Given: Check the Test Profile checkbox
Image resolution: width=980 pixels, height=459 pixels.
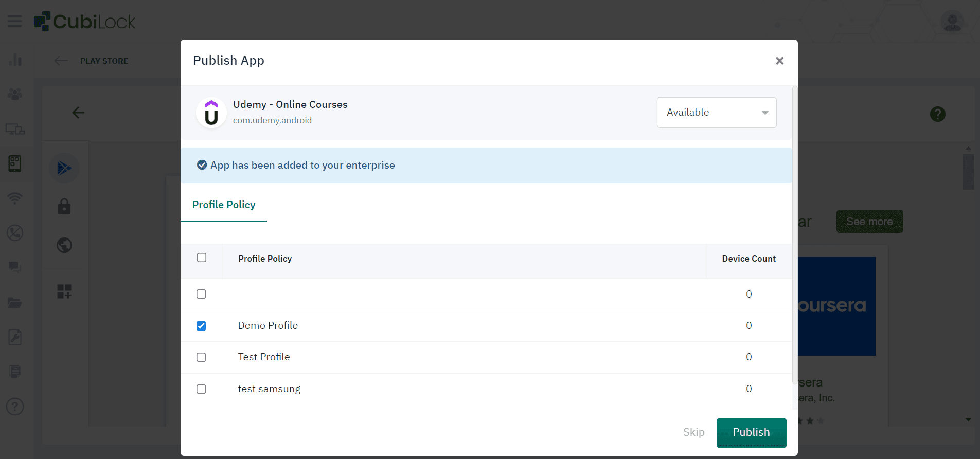Looking at the screenshot, I should click(x=201, y=357).
